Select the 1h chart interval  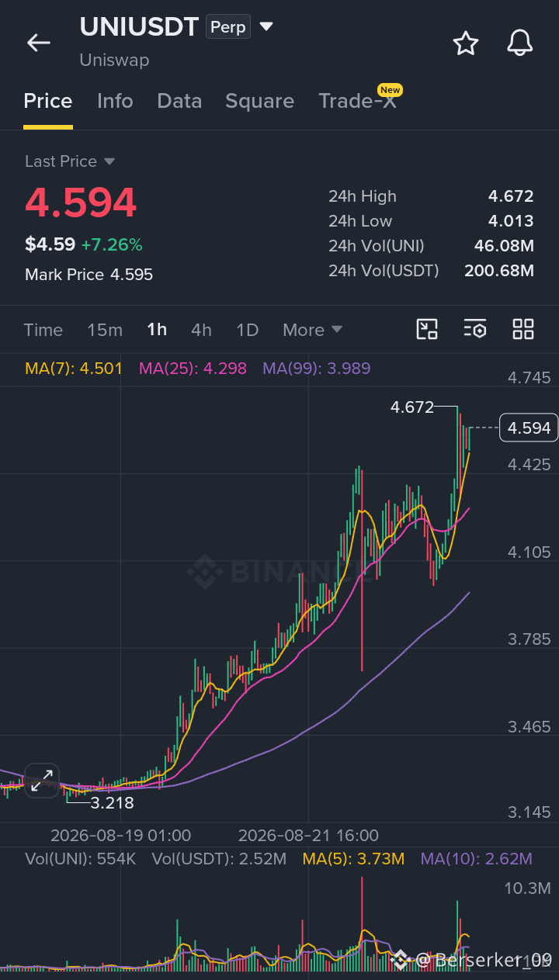point(157,330)
